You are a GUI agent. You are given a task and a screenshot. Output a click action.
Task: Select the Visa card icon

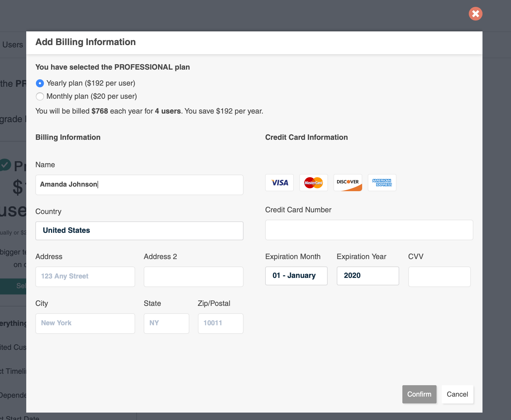click(x=279, y=183)
